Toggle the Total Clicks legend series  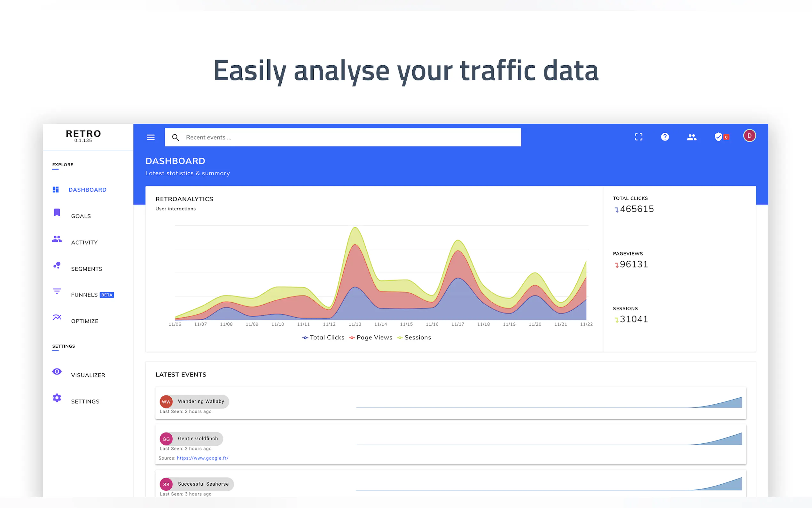coord(323,337)
